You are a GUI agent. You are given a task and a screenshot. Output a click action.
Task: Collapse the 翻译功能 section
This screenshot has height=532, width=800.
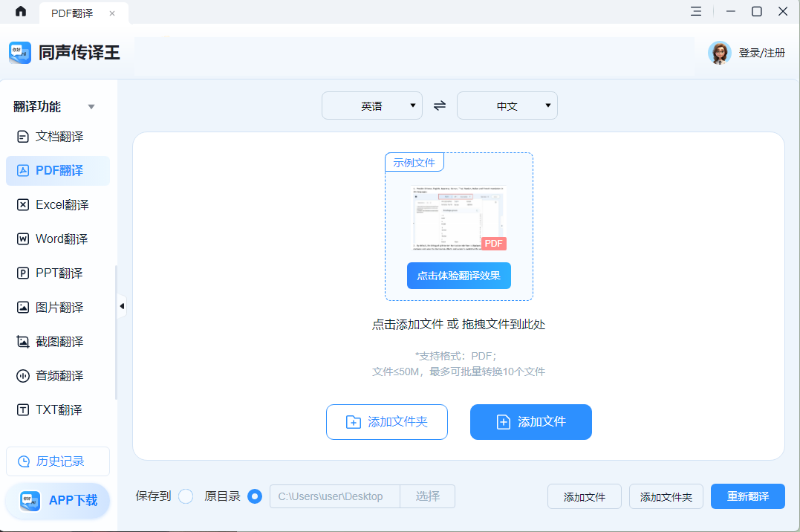[x=91, y=107]
